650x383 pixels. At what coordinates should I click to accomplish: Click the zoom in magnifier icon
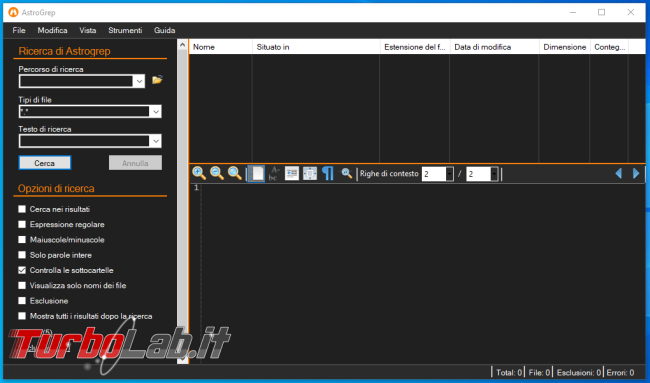click(199, 173)
